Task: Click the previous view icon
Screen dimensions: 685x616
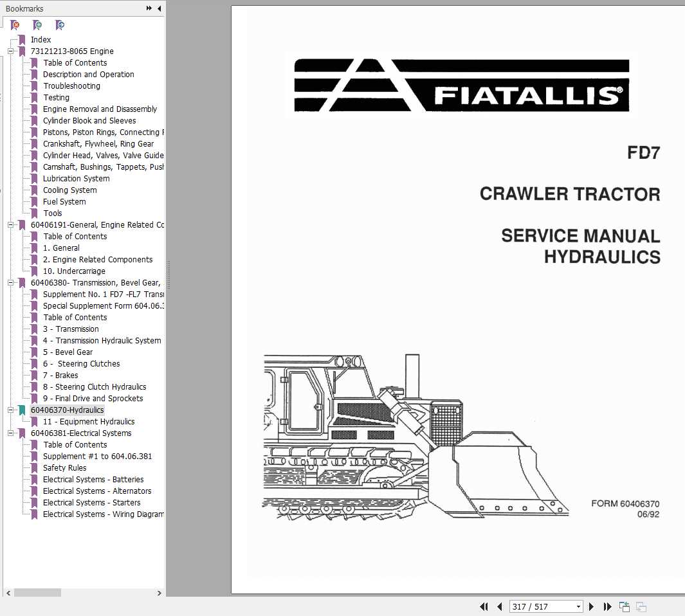Action: tap(625, 606)
